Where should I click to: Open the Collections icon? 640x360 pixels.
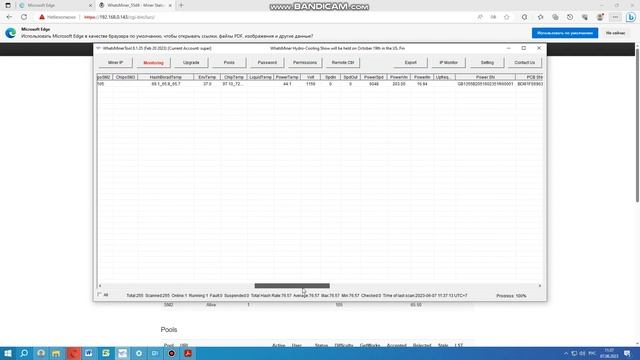(x=555, y=17)
